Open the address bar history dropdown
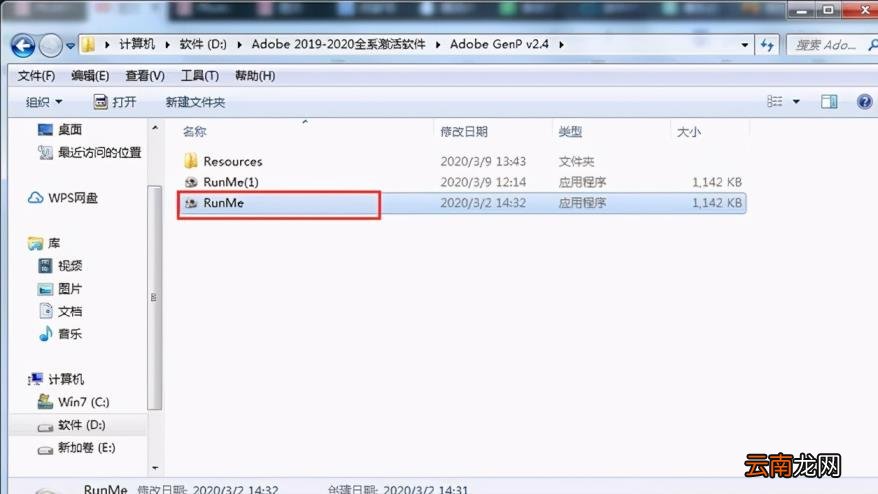 point(745,45)
